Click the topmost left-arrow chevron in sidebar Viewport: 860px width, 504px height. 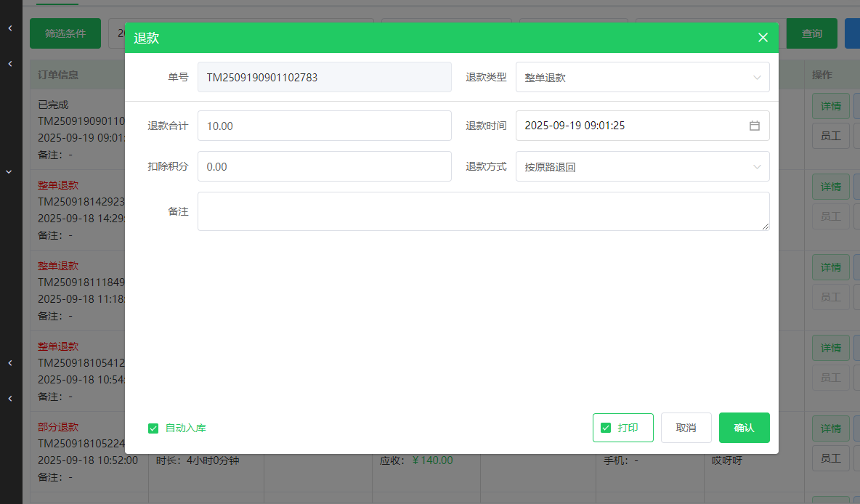coord(10,28)
